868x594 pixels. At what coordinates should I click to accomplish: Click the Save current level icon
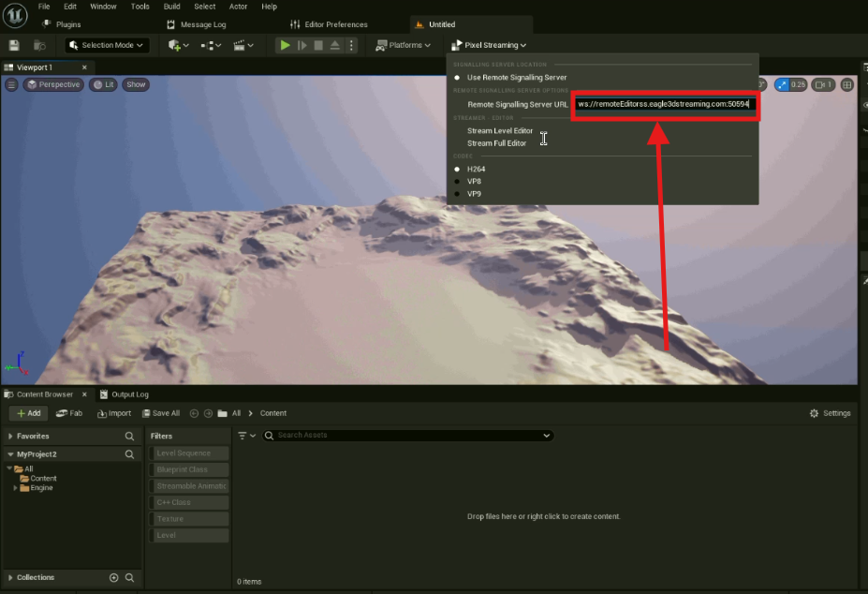(14, 45)
